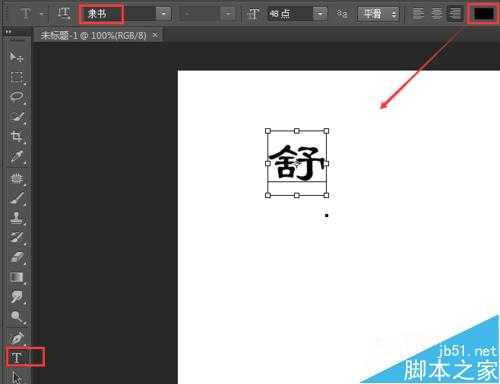The width and height of the screenshot is (500, 384).
Task: Select the Quick Selection tool
Action: tap(16, 117)
